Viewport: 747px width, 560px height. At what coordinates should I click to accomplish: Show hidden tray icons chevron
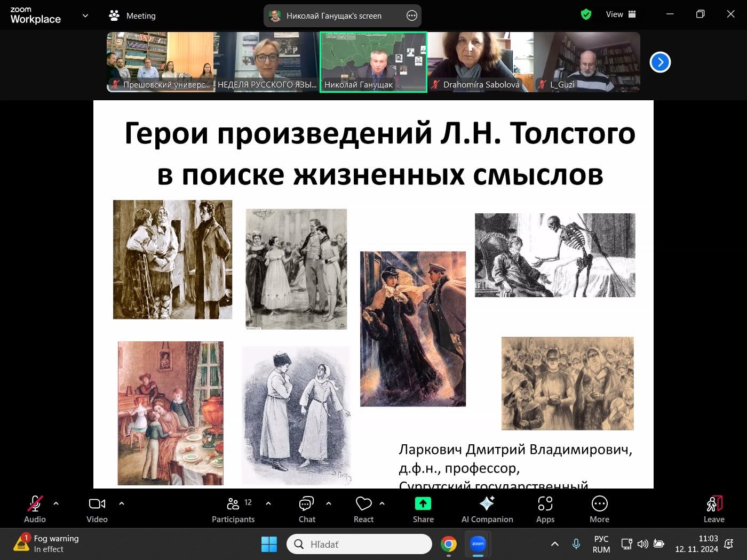point(555,544)
